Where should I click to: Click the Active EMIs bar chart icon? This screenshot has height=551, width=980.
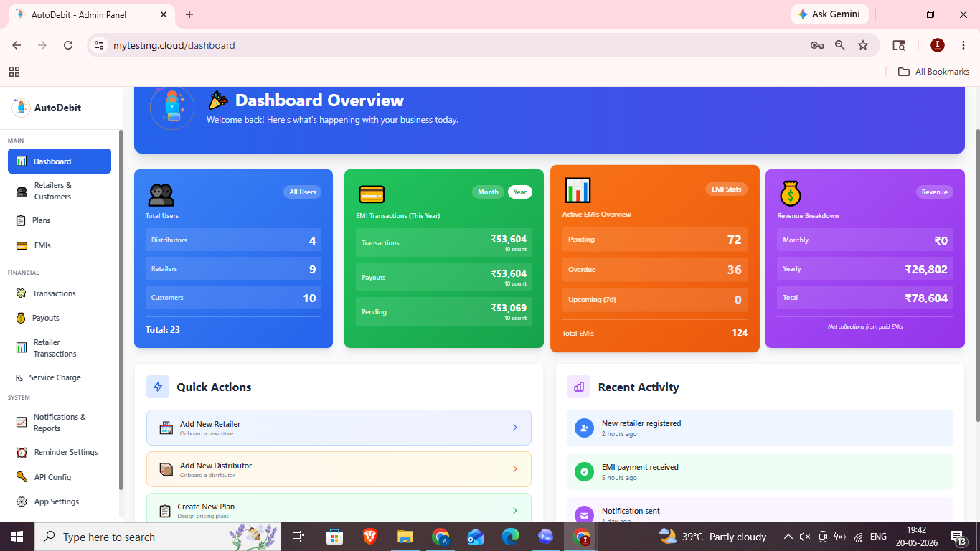pyautogui.click(x=578, y=190)
